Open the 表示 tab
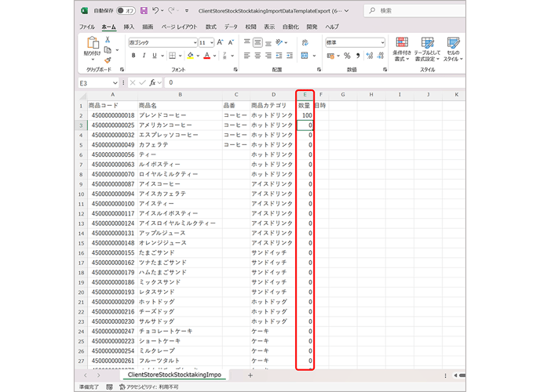This screenshot has height=392, width=540. point(269,27)
